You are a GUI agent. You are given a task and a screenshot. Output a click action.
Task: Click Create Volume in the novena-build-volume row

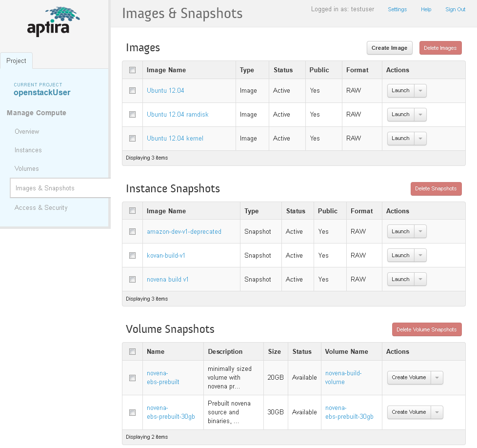[x=409, y=378]
